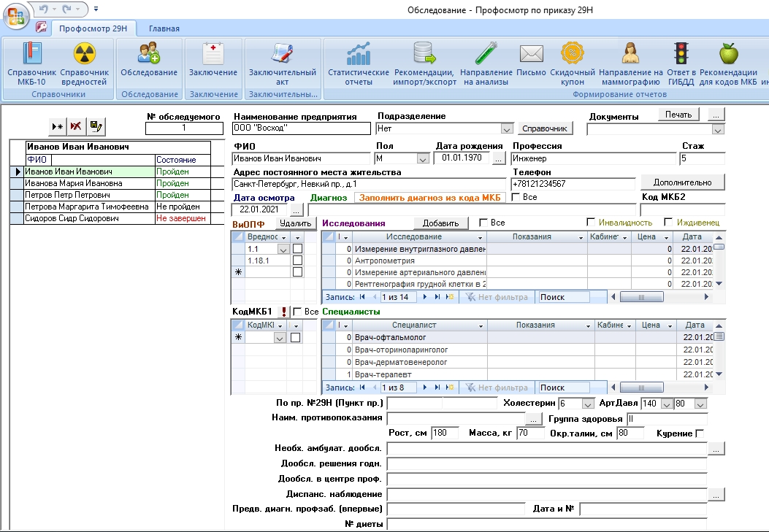Tick the Курение checkbox
This screenshot has height=532, width=769.
tap(700, 433)
